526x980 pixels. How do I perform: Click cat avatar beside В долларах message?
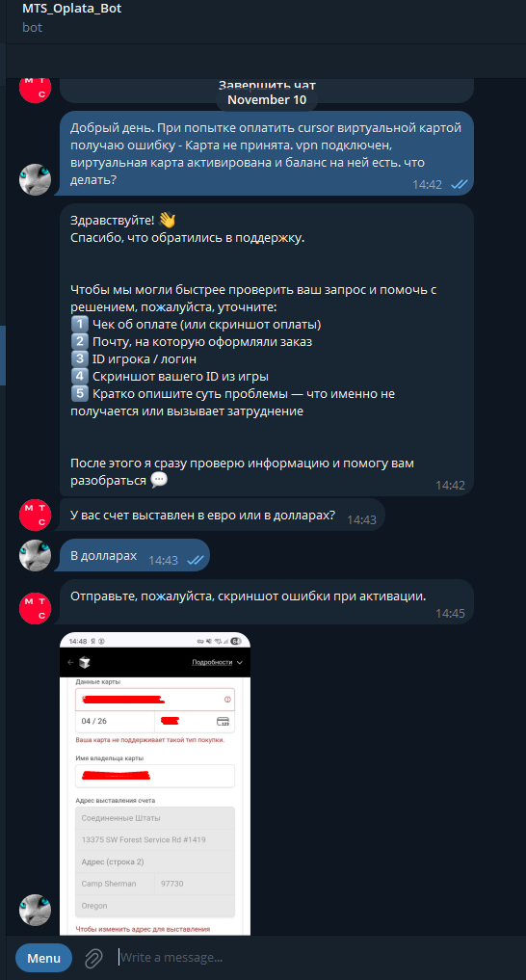click(36, 555)
